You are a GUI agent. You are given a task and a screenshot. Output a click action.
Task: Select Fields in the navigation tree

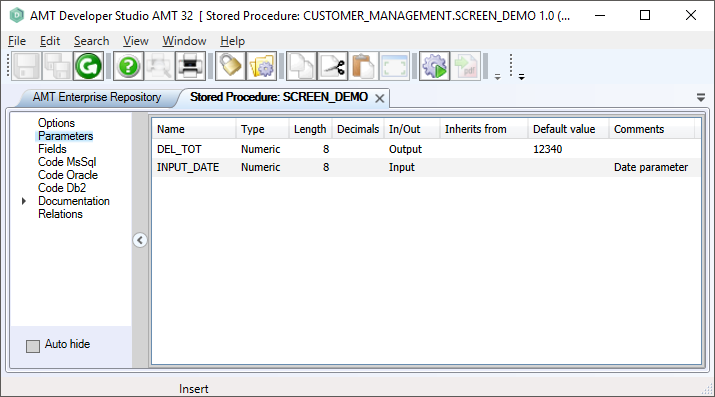pyautogui.click(x=52, y=149)
